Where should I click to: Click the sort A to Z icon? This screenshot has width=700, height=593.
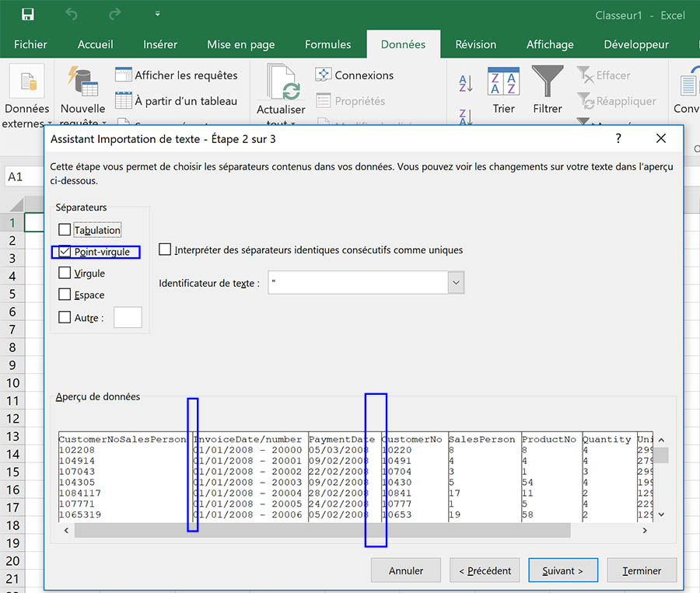[466, 84]
